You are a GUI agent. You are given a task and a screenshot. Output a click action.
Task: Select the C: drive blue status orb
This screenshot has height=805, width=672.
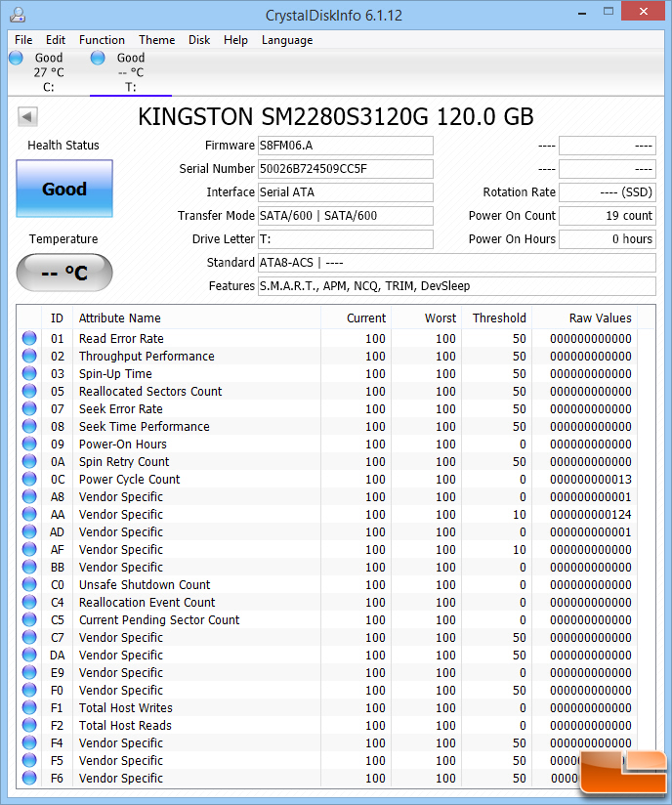click(x=16, y=58)
